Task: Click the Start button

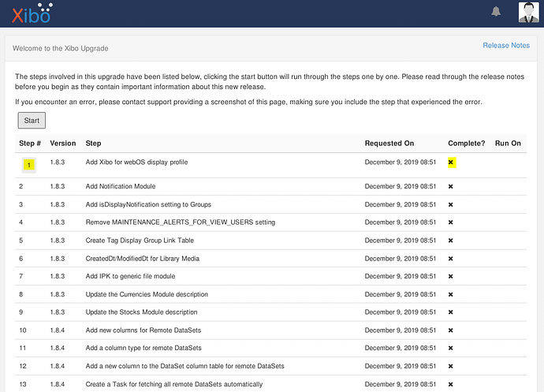Action: point(32,121)
